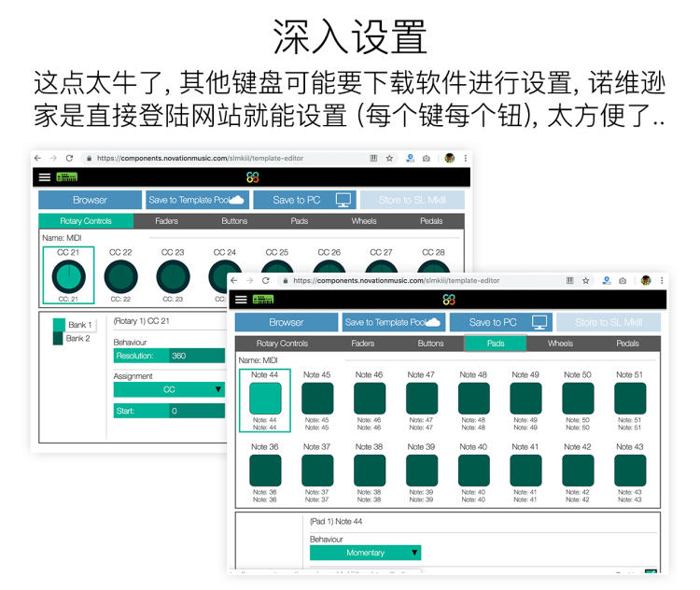Select the Note 48 pad

[x=473, y=399]
